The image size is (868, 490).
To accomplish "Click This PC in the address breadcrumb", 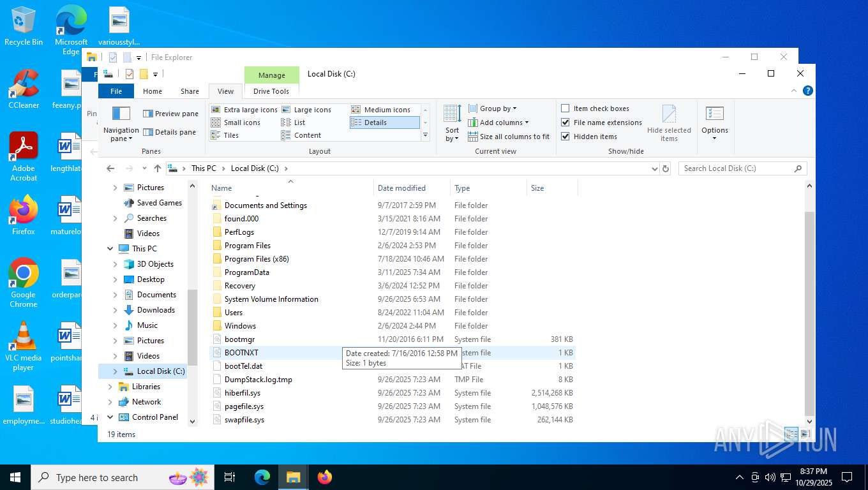I will pyautogui.click(x=204, y=168).
